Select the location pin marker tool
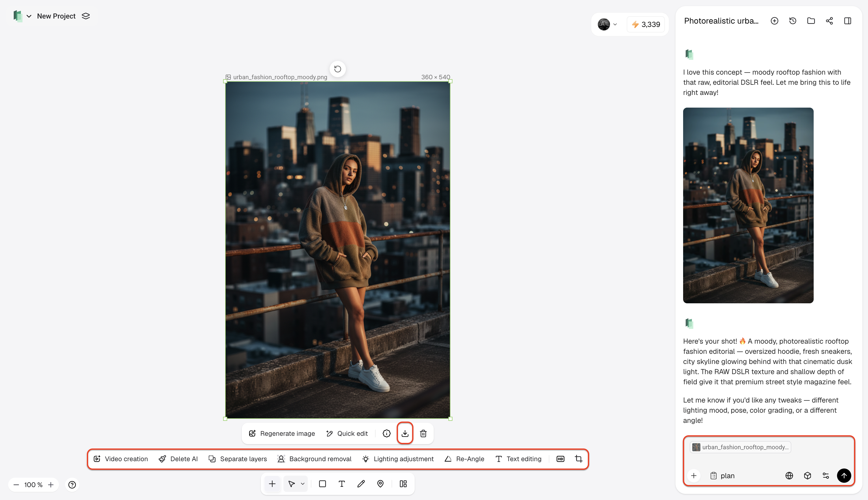This screenshot has width=868, height=500. (380, 484)
